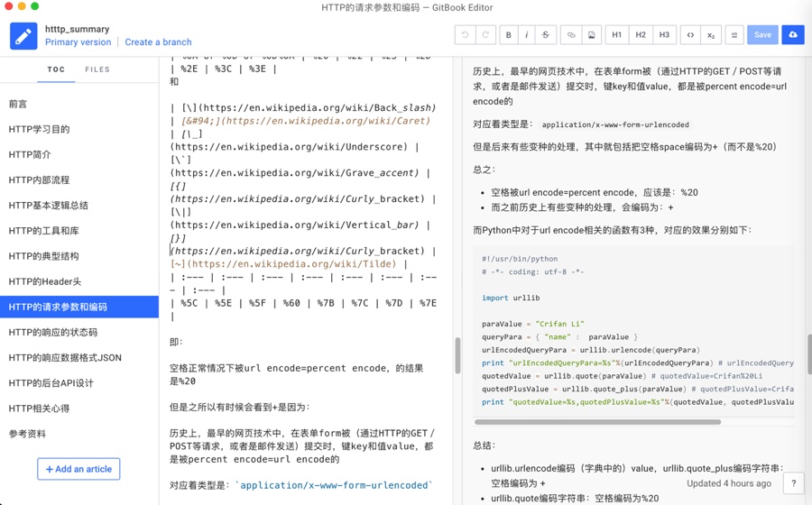Viewport: 812px width, 505px height.
Task: Click the '总之:' text in preview
Action: pyautogui.click(x=484, y=170)
